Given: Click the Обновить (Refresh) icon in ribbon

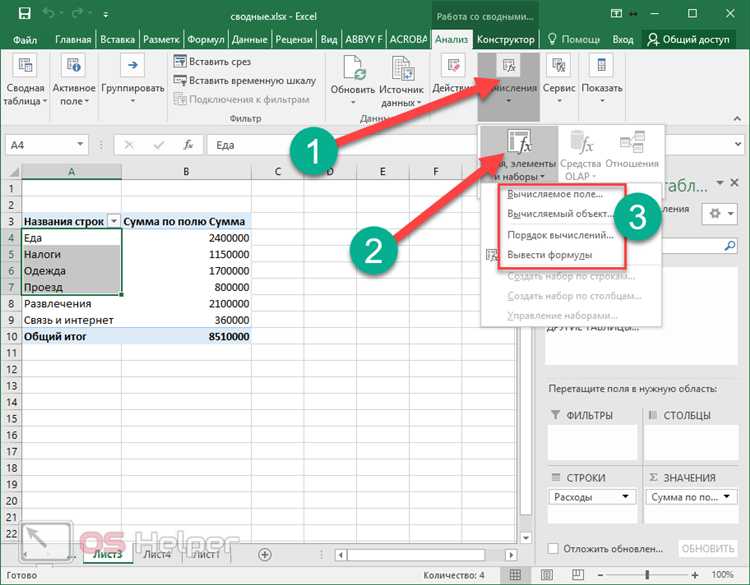Looking at the screenshot, I should pos(356,70).
